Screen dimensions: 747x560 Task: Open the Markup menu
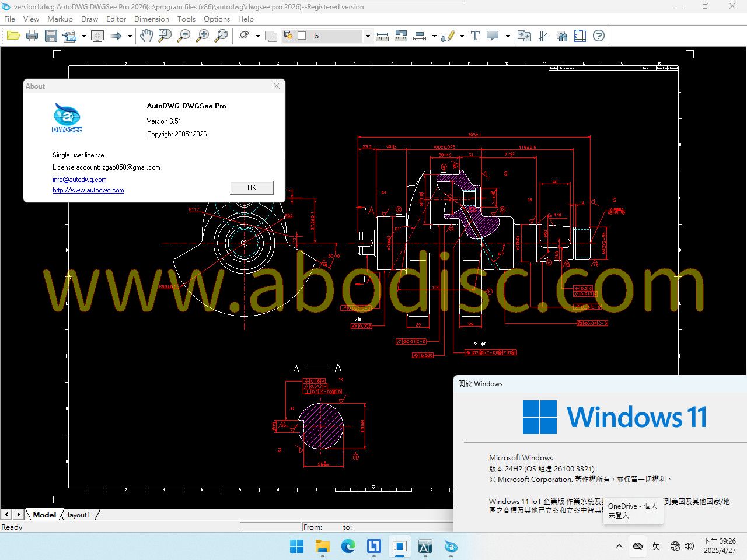pyautogui.click(x=60, y=19)
